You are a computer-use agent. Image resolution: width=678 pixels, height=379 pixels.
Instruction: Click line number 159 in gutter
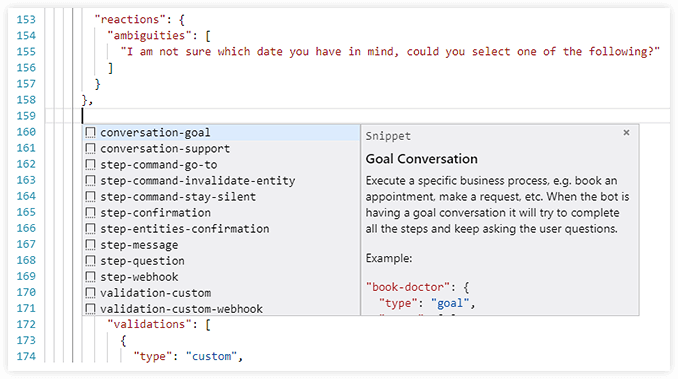(26, 116)
